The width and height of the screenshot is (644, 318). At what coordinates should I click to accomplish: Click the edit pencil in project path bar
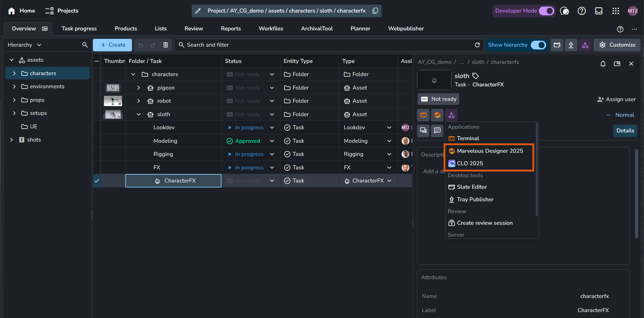[x=198, y=11]
